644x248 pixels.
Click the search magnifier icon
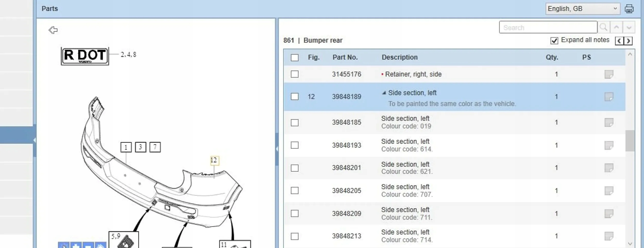click(604, 27)
